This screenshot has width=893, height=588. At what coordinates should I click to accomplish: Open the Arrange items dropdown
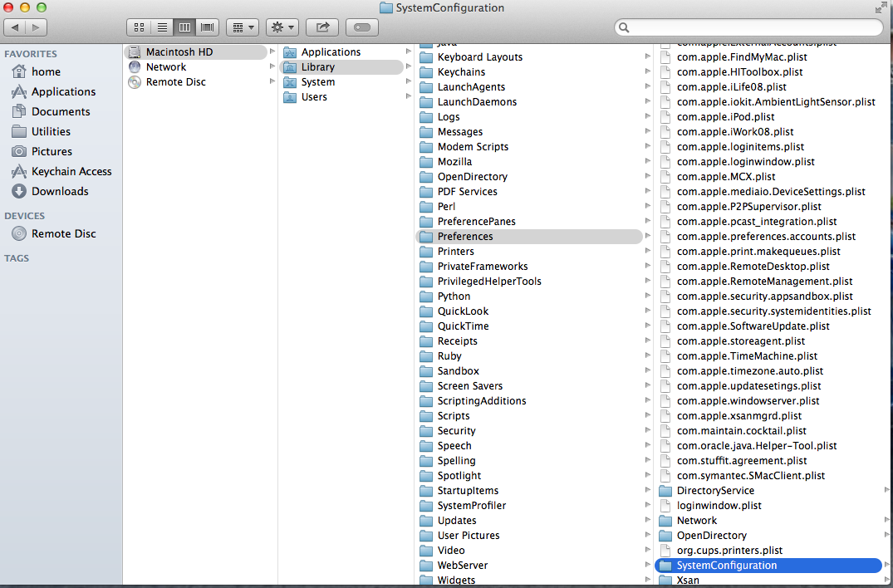243,27
